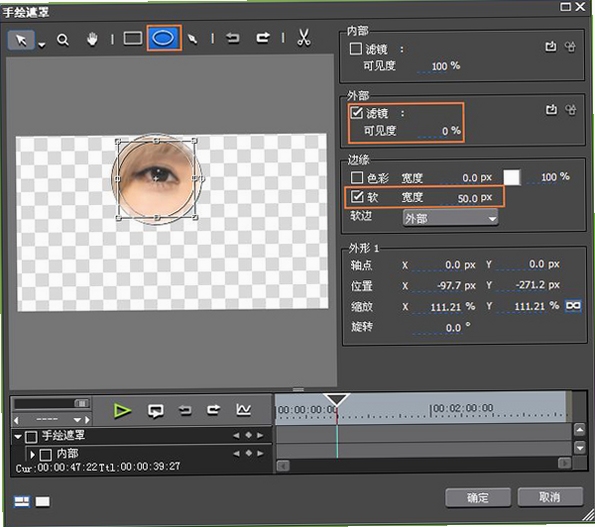Open the 软边 dropdown showing 外部
This screenshot has width=595, height=527.
click(x=450, y=218)
